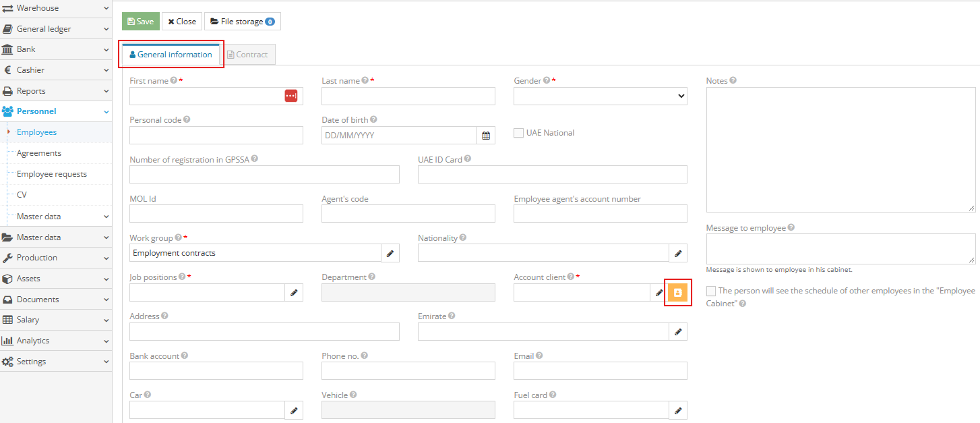This screenshot has height=423, width=980.
Task: Click the Email input field
Action: [601, 370]
